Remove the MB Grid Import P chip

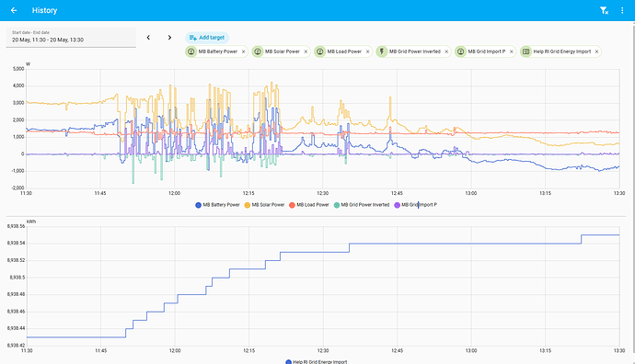pyautogui.click(x=512, y=51)
